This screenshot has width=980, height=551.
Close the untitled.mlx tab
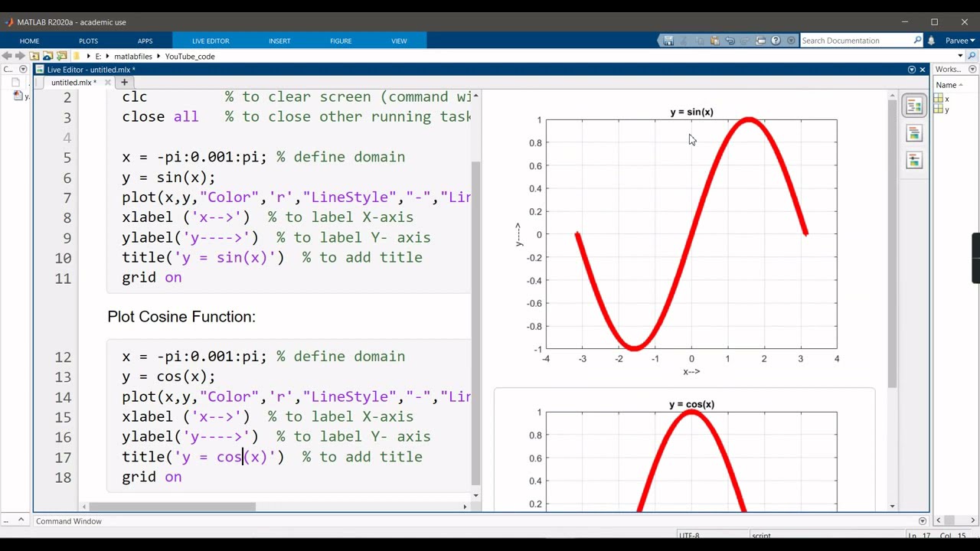(107, 83)
